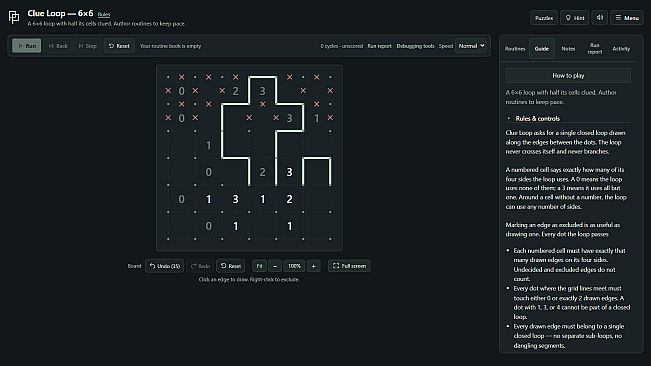Click the Redo board button
Screen dimensions: 651x366
coord(201,266)
